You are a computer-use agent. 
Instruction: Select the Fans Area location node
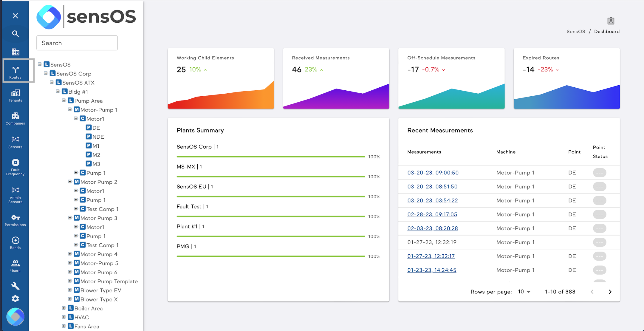coord(83,327)
